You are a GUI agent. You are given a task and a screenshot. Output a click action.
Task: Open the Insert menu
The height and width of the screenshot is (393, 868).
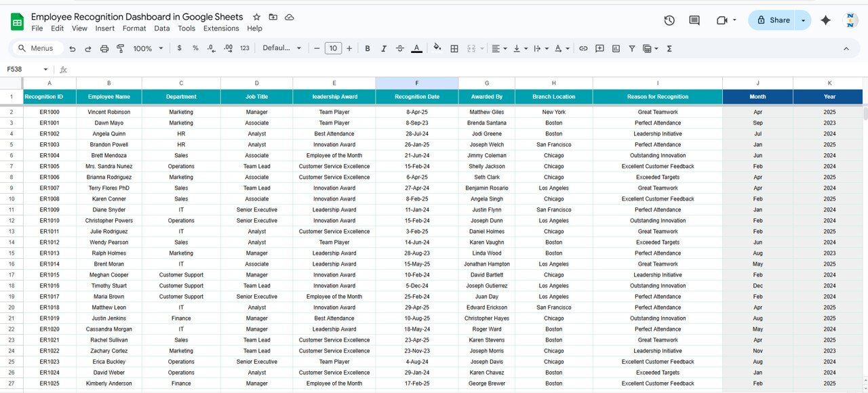click(x=105, y=28)
